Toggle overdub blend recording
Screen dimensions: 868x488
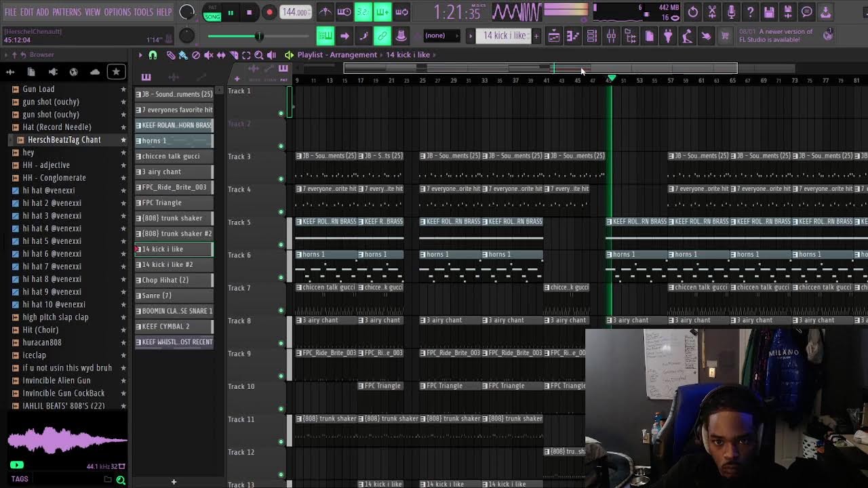click(382, 12)
